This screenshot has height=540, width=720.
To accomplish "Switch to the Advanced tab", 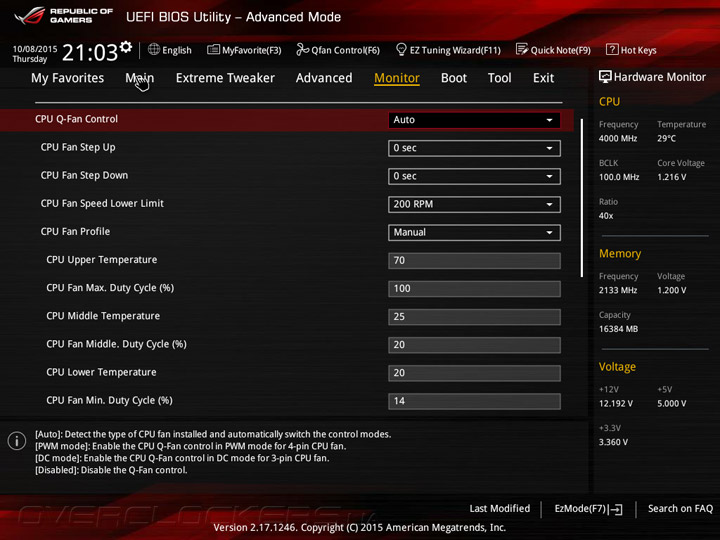I will coord(324,78).
